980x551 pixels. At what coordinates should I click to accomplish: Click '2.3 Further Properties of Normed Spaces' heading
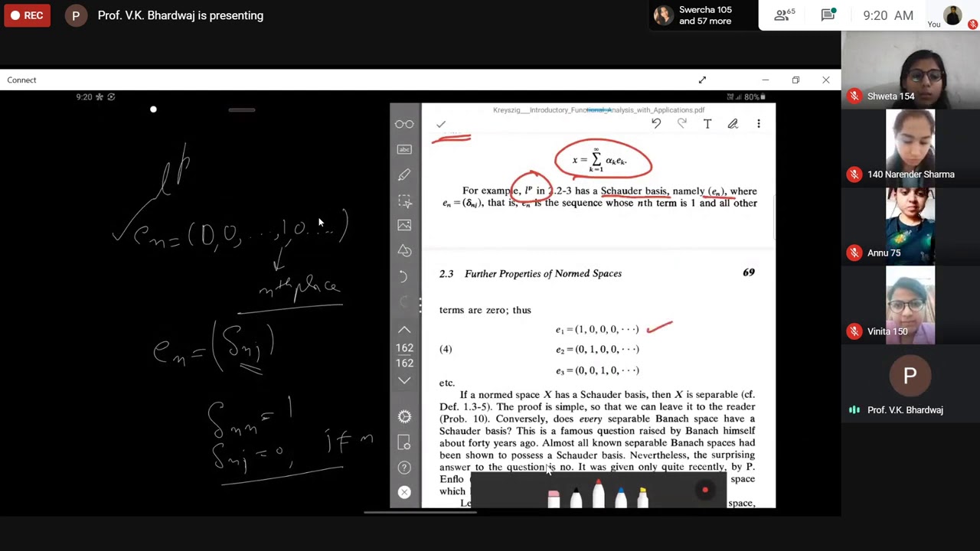pos(531,273)
